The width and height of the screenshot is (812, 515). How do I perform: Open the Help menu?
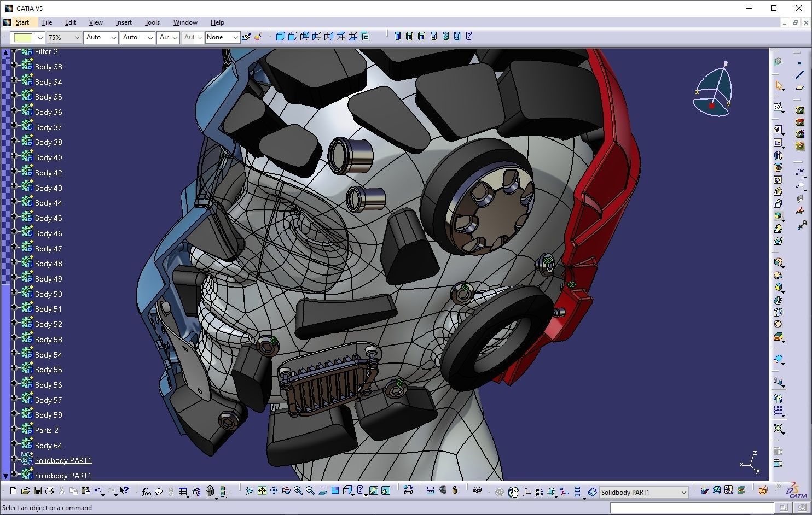pos(217,22)
